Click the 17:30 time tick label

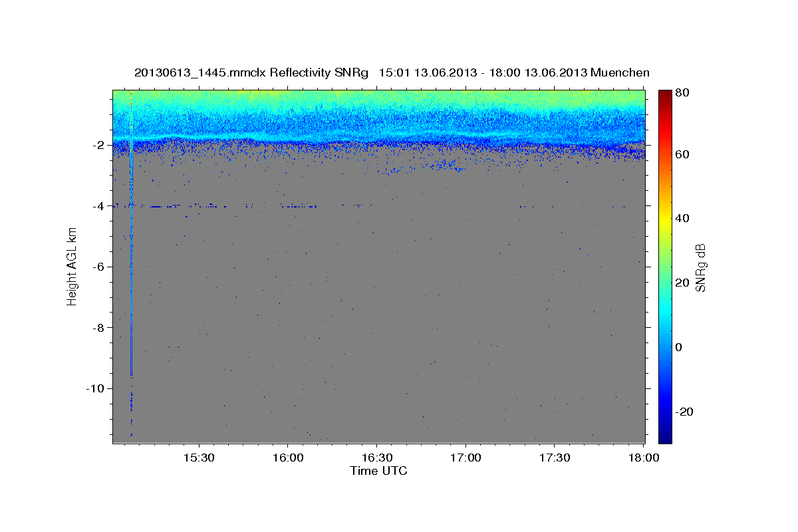point(555,458)
